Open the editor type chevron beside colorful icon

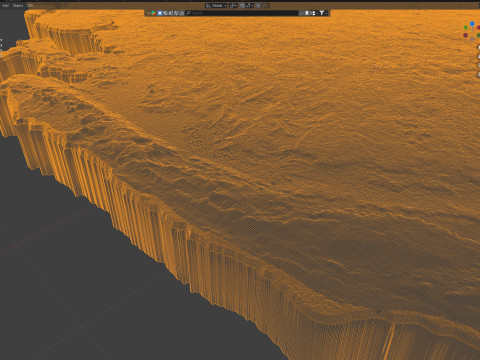(148, 13)
